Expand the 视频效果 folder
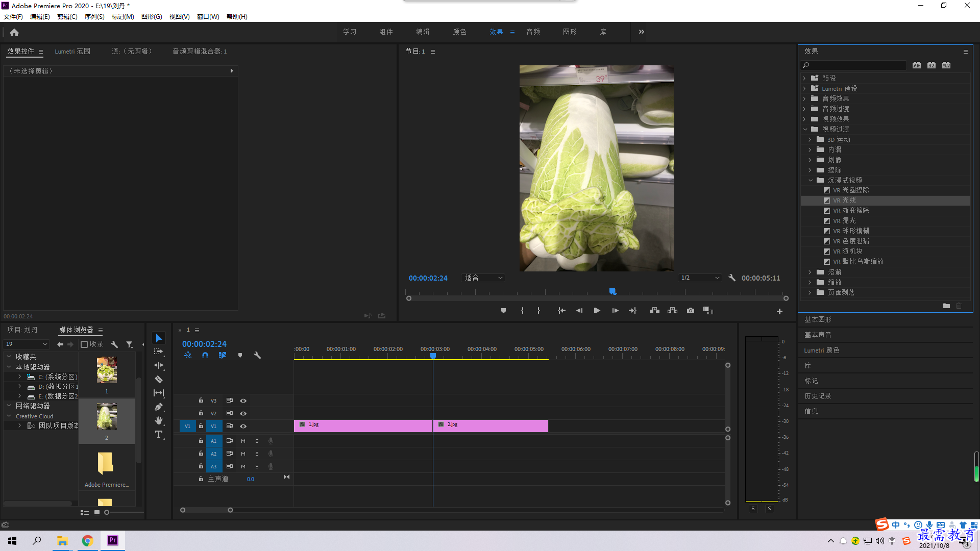This screenshot has height=551, width=980. pyautogui.click(x=804, y=119)
